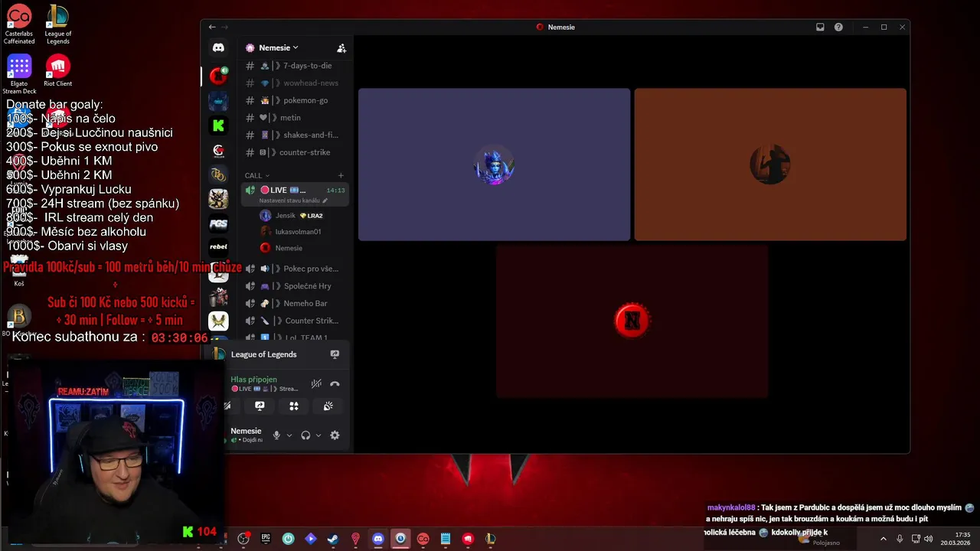Open microphone input options arrow

coord(289,435)
